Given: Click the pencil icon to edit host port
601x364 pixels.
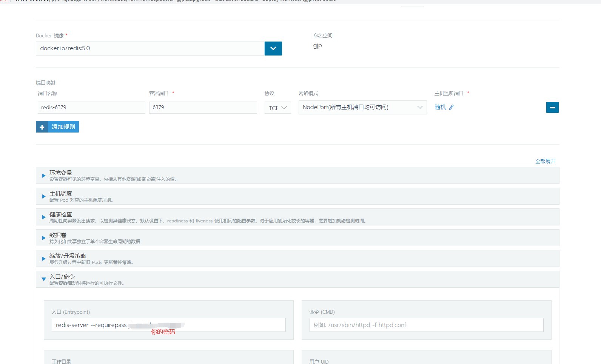Looking at the screenshot, I should (x=451, y=107).
